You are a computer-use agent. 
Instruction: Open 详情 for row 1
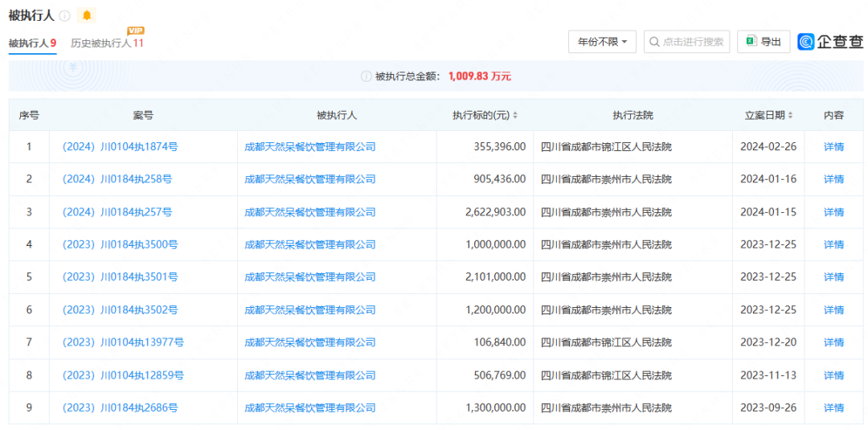tap(833, 146)
